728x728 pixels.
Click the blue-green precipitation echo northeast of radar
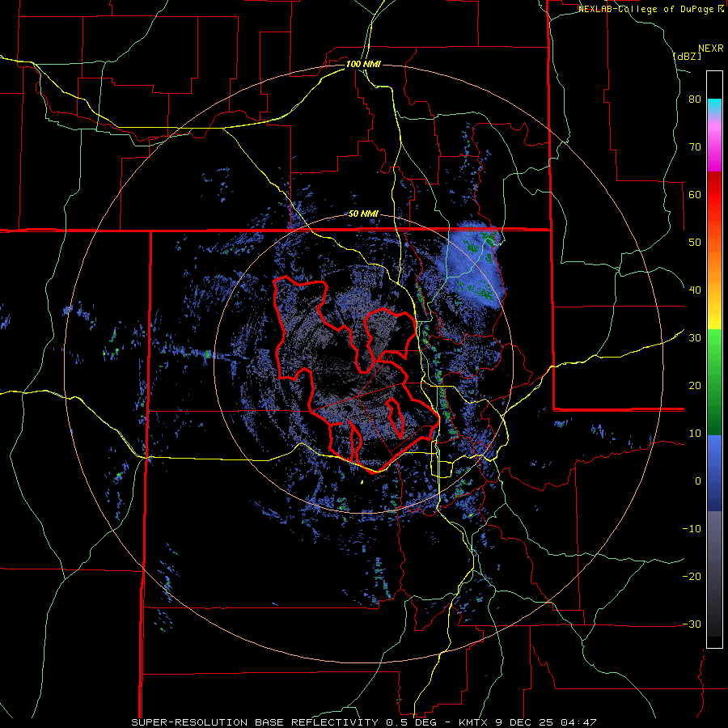tap(472, 265)
